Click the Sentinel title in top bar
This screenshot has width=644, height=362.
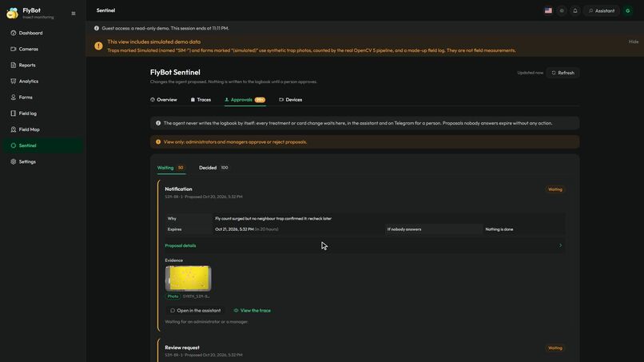105,10
